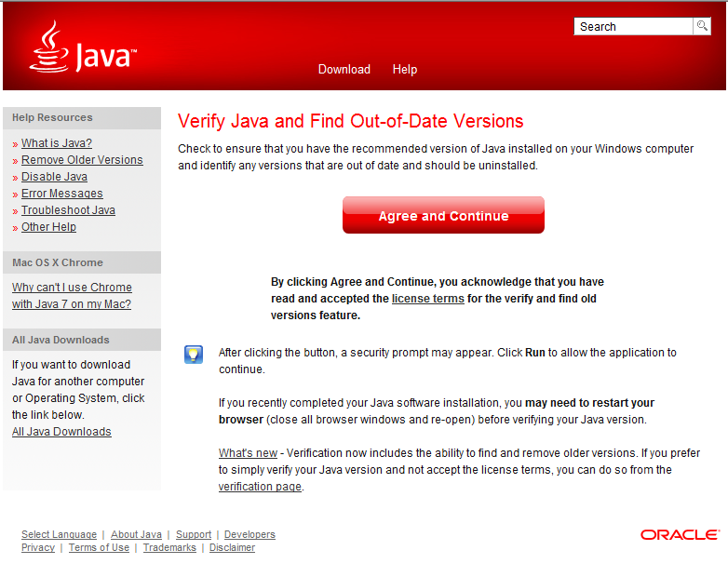Click the Oracle logo in footer
Screen dimensions: 728x577
click(681, 535)
